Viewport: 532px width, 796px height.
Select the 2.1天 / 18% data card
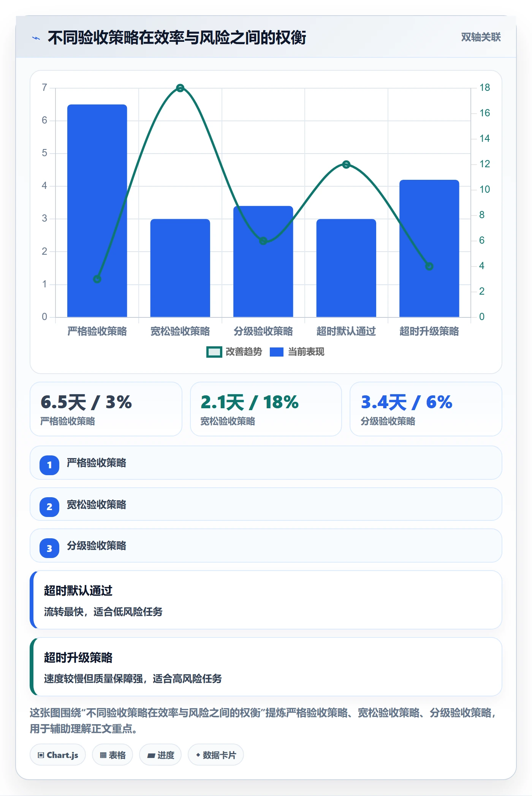pos(266,409)
